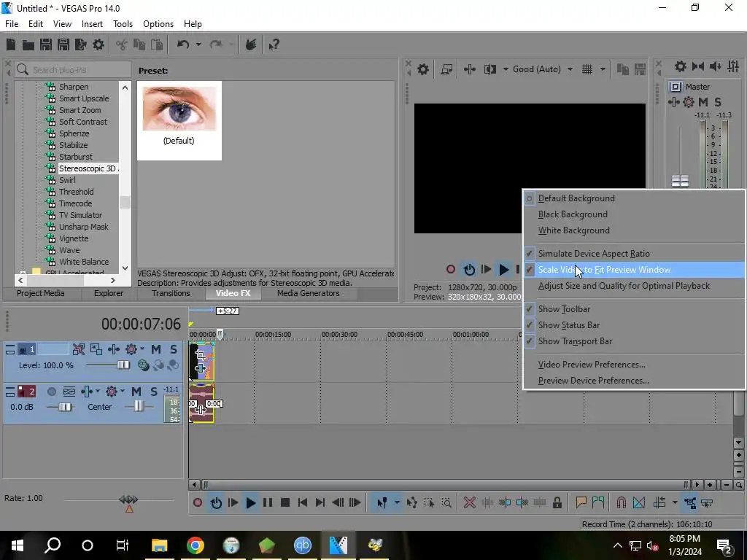Switch to the Transitions tab
Image resolution: width=747 pixels, height=560 pixels.
click(171, 293)
